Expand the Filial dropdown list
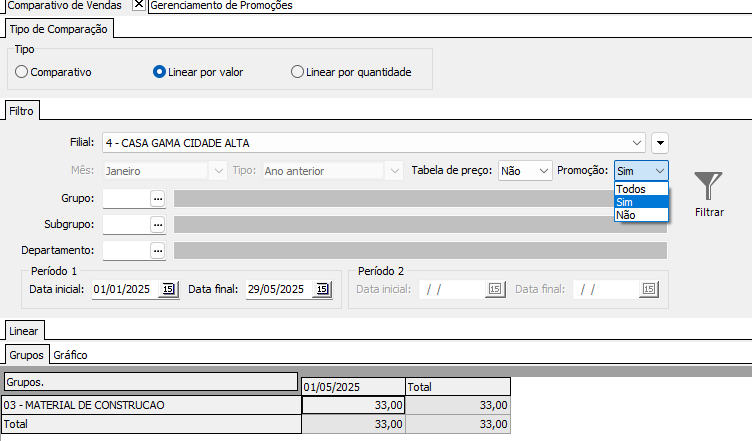Screen dimensions: 752x441 click(x=638, y=142)
